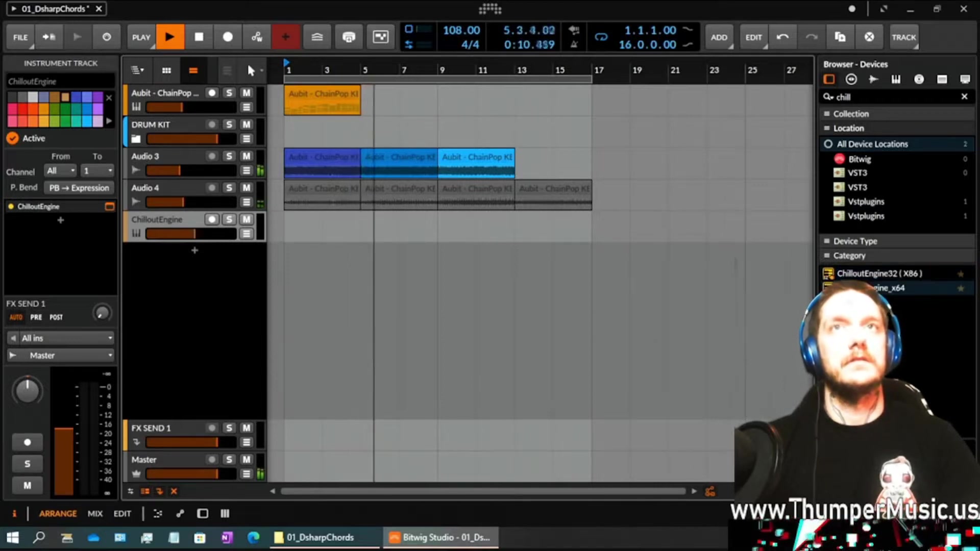Select ChilloutEngine32 (X86) device result
Image resolution: width=980 pixels, height=551 pixels.
tap(897, 273)
